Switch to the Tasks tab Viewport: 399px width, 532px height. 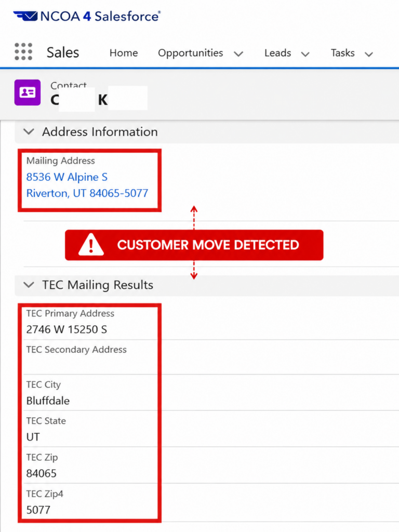click(343, 53)
